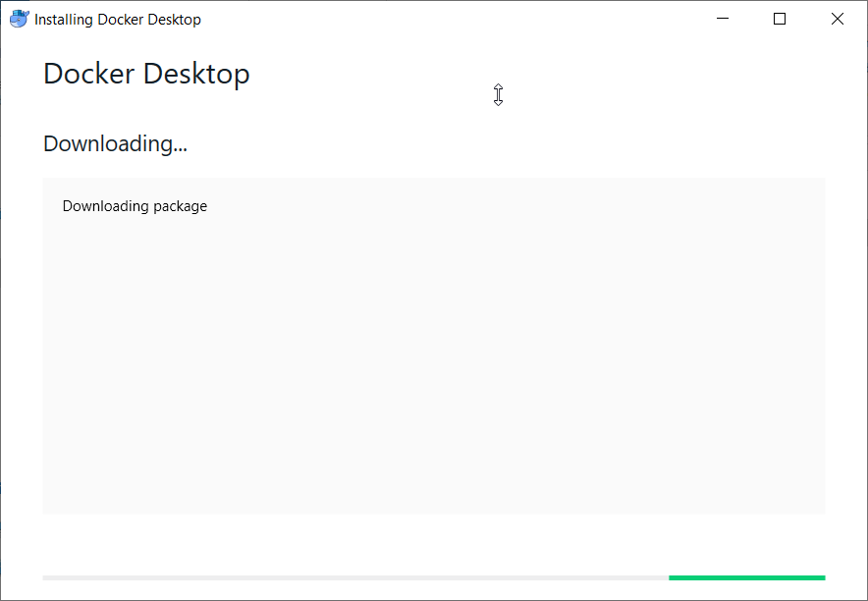Click the right end of green progress segment
Viewport: 868px width, 601px height.
point(822,577)
